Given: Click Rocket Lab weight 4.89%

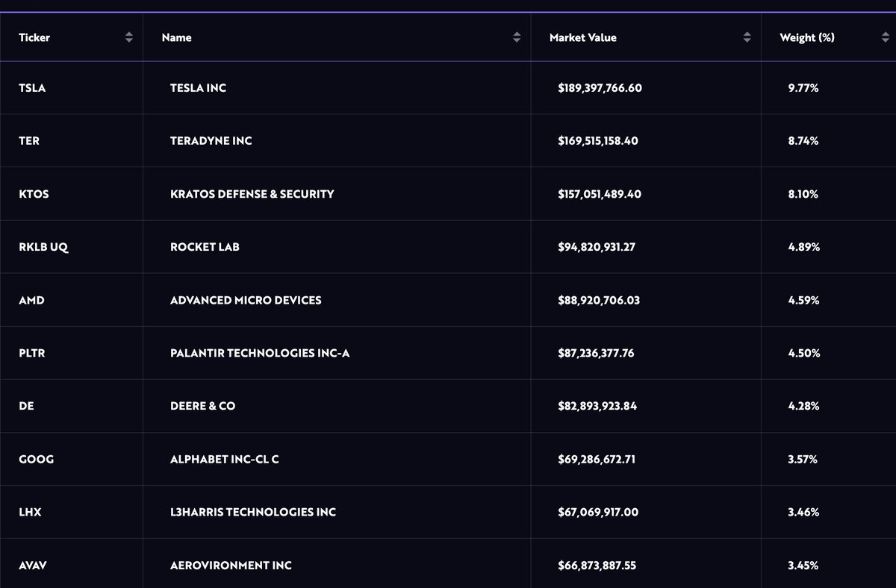Looking at the screenshot, I should tap(803, 247).
